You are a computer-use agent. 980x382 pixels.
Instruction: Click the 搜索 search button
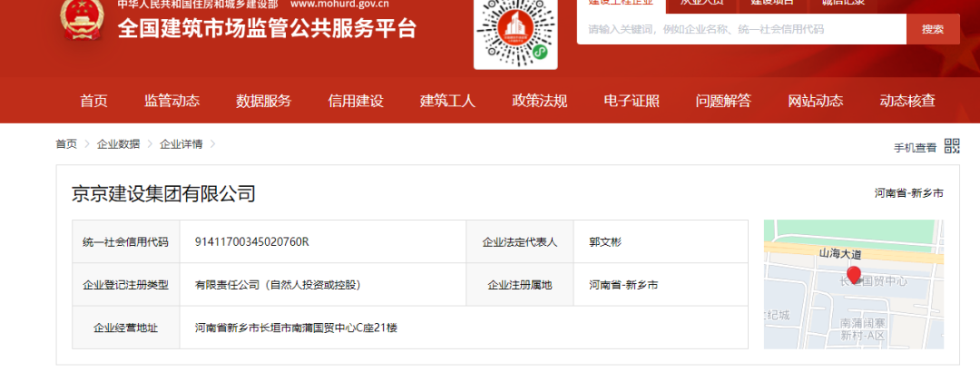(932, 29)
